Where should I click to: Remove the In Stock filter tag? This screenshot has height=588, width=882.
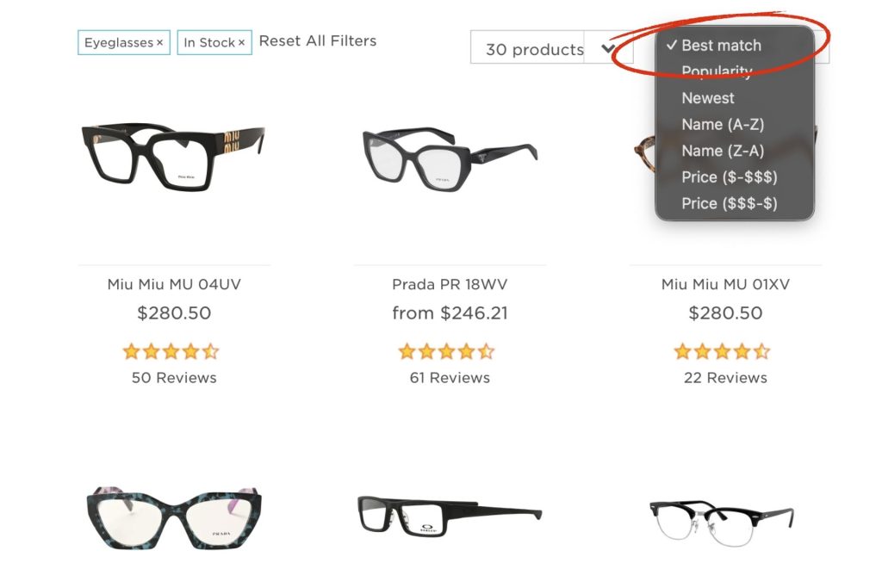click(241, 43)
